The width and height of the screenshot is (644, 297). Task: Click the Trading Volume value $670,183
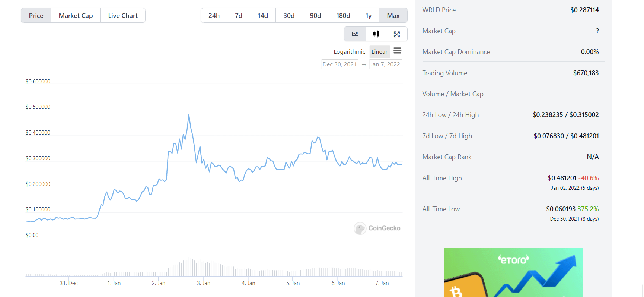pyautogui.click(x=586, y=73)
